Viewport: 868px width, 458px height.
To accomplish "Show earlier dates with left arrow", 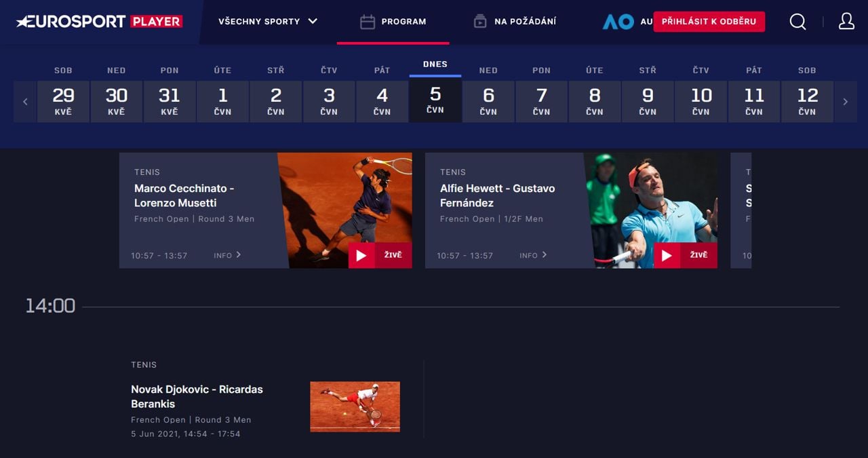I will (25, 102).
